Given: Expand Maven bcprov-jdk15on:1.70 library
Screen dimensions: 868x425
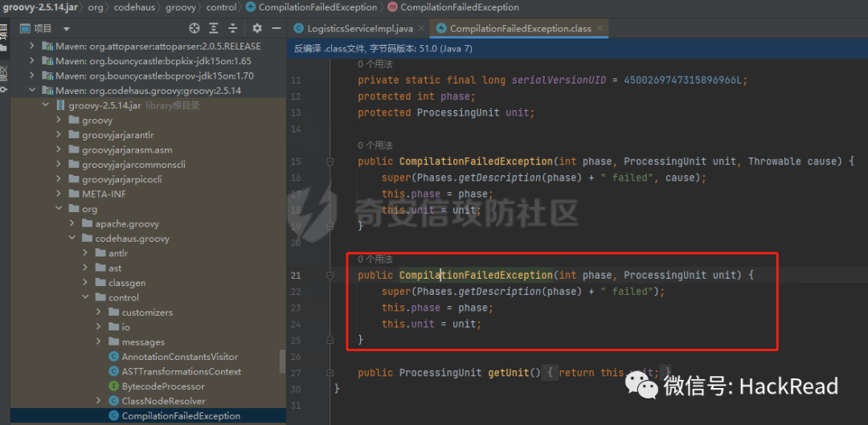Looking at the screenshot, I should (x=31, y=76).
